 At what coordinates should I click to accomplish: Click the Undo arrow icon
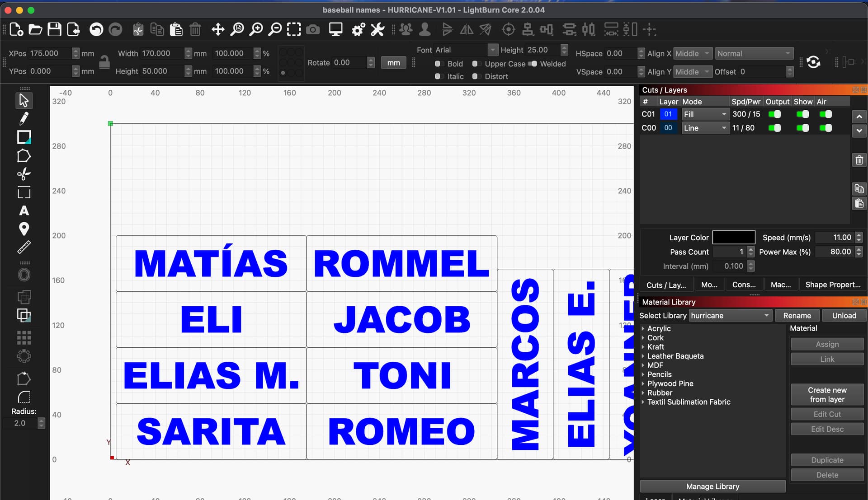coord(96,30)
